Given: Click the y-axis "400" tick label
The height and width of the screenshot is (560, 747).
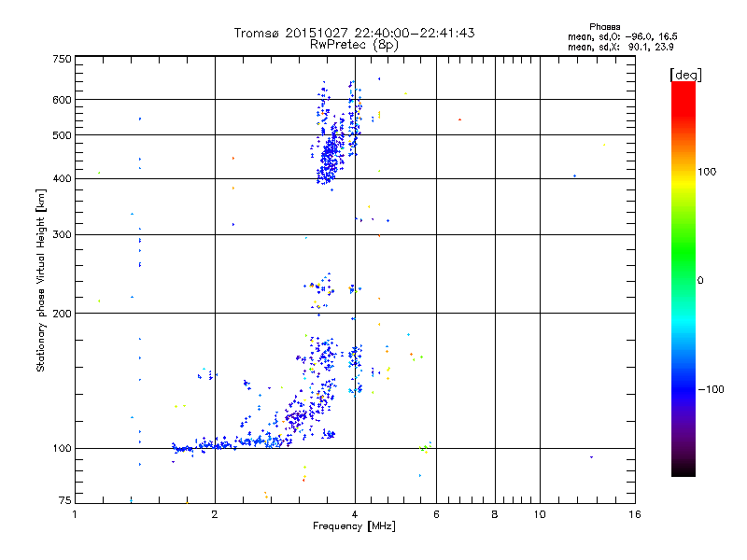Looking at the screenshot, I should 62,178.
